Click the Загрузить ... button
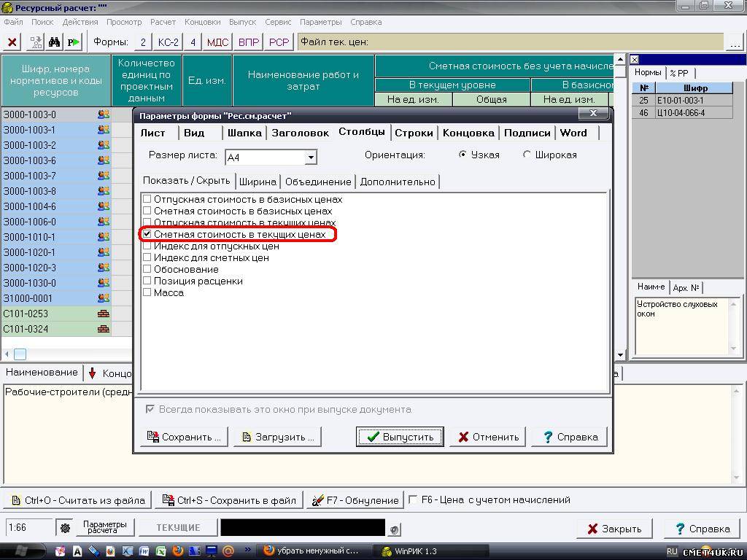This screenshot has height=560, width=747. click(x=278, y=437)
